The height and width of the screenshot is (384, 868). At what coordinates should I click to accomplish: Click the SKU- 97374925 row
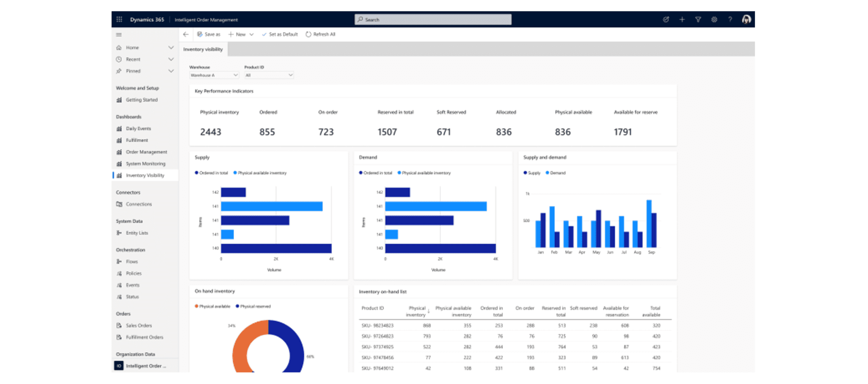(x=515, y=347)
